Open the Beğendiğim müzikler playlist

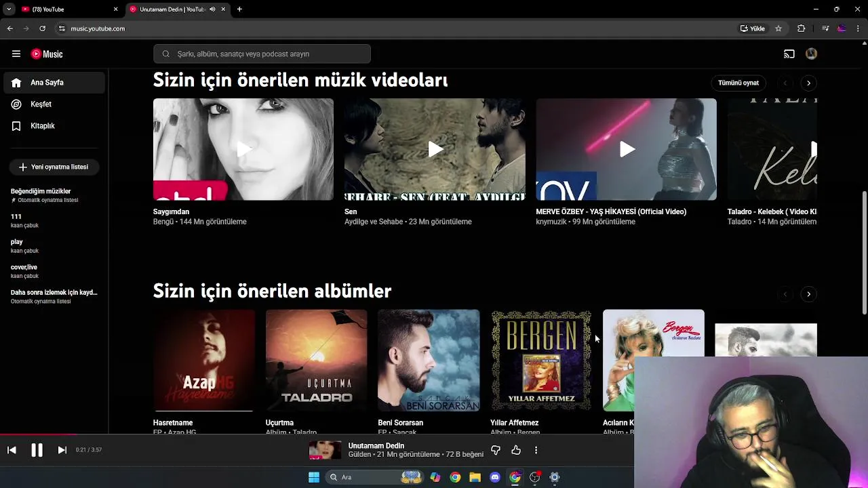pyautogui.click(x=54, y=195)
